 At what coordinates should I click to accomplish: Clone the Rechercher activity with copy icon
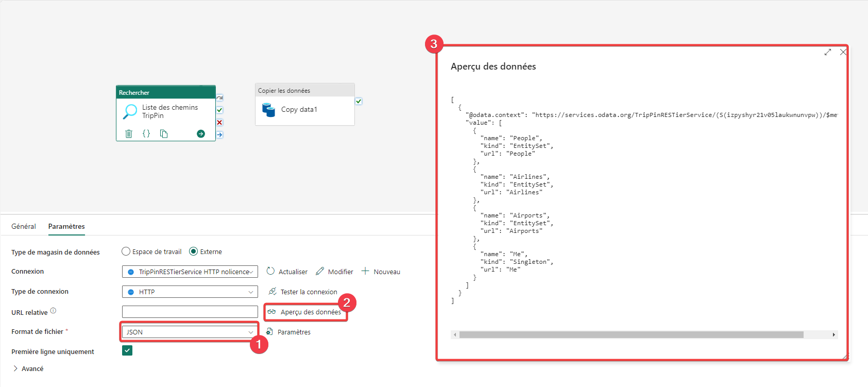click(x=164, y=134)
